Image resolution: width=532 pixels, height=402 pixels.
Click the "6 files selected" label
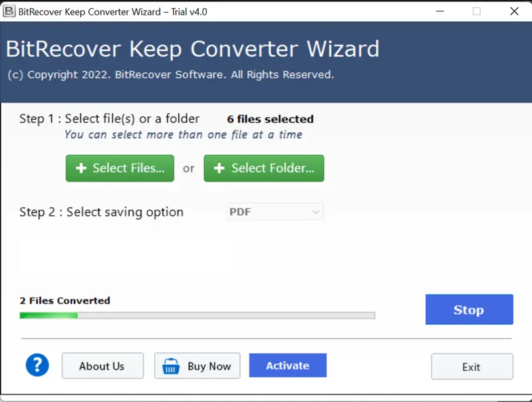270,120
